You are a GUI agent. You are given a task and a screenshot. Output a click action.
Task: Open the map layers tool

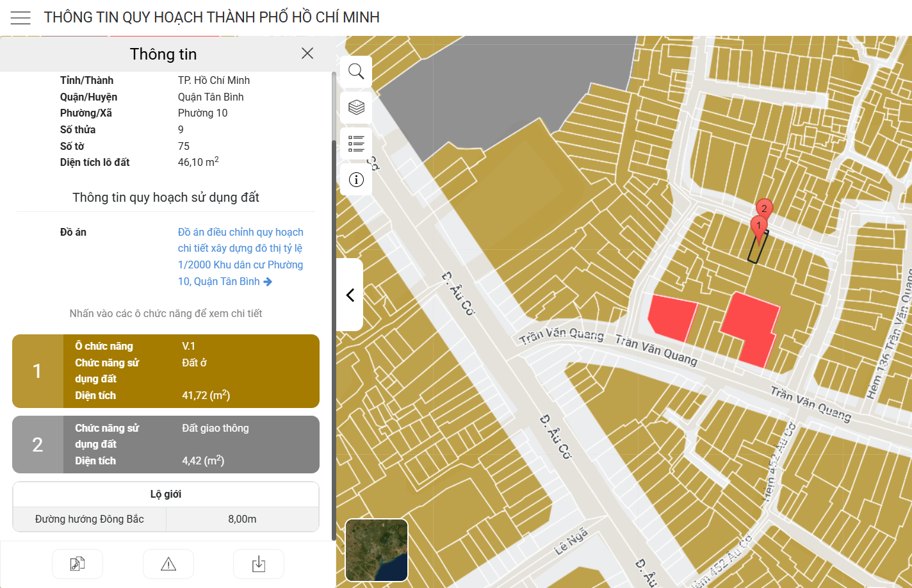356,107
